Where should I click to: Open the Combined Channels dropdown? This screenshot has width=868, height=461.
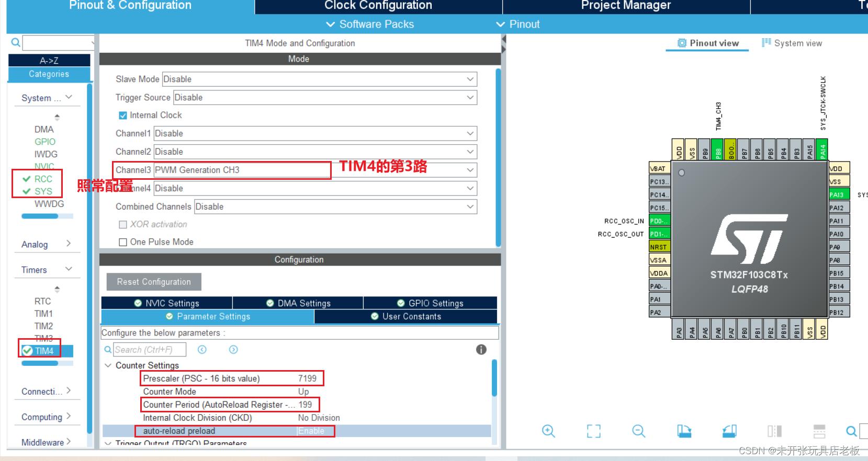(335, 206)
